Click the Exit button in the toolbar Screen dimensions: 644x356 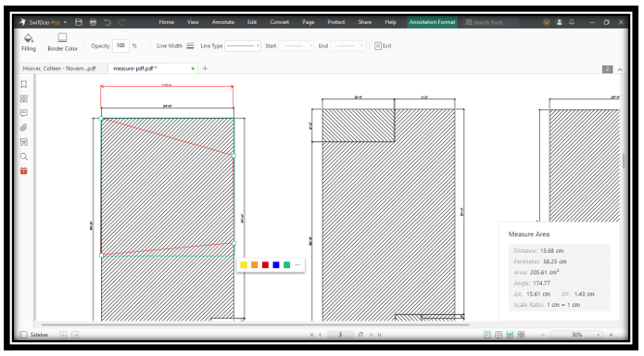click(x=383, y=46)
